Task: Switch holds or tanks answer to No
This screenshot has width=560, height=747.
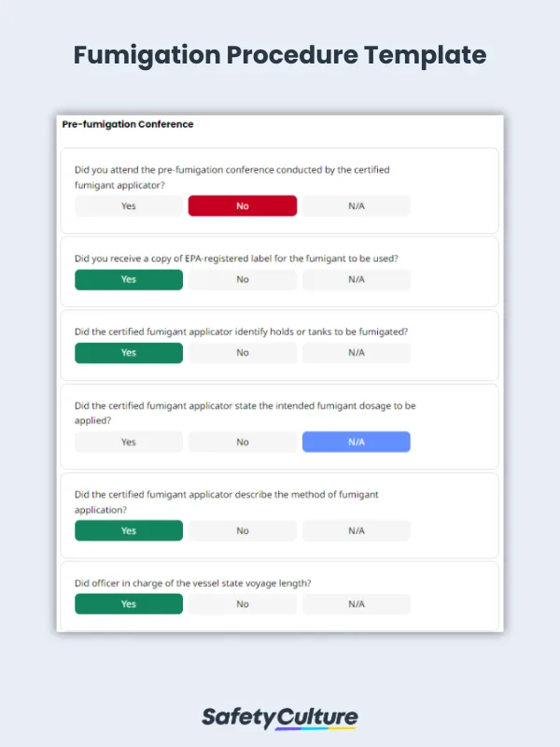Action: click(242, 352)
